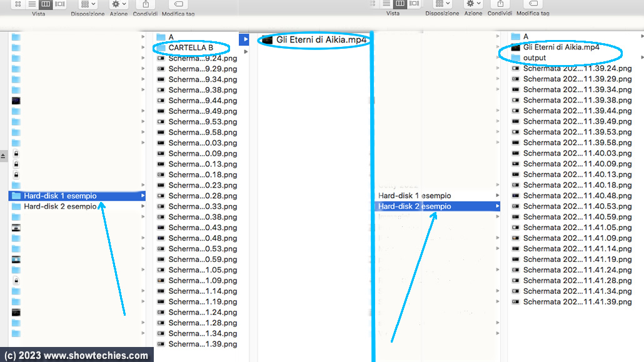Open Azione gear menu in left window
This screenshot has width=644, height=362.
[x=119, y=4]
